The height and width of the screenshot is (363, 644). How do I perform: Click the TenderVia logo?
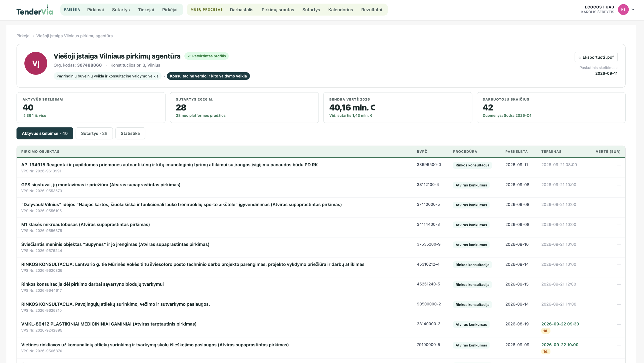point(35,10)
